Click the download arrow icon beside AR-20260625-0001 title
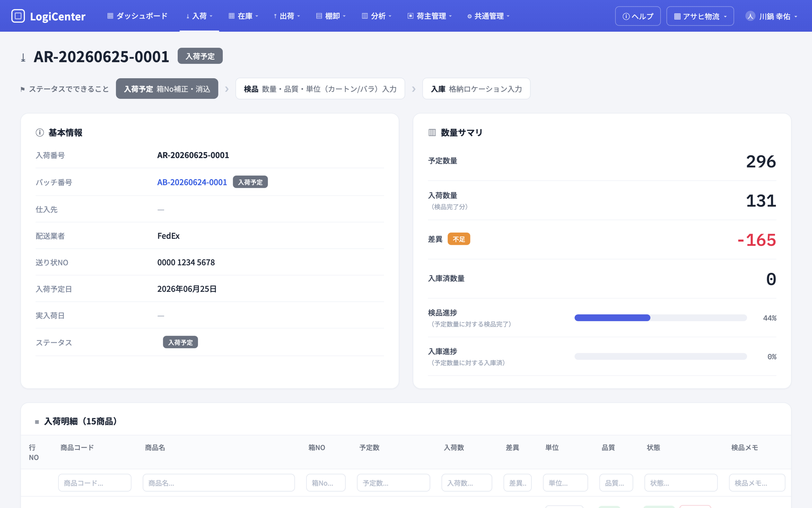The width and height of the screenshot is (812, 508). pos(23,57)
